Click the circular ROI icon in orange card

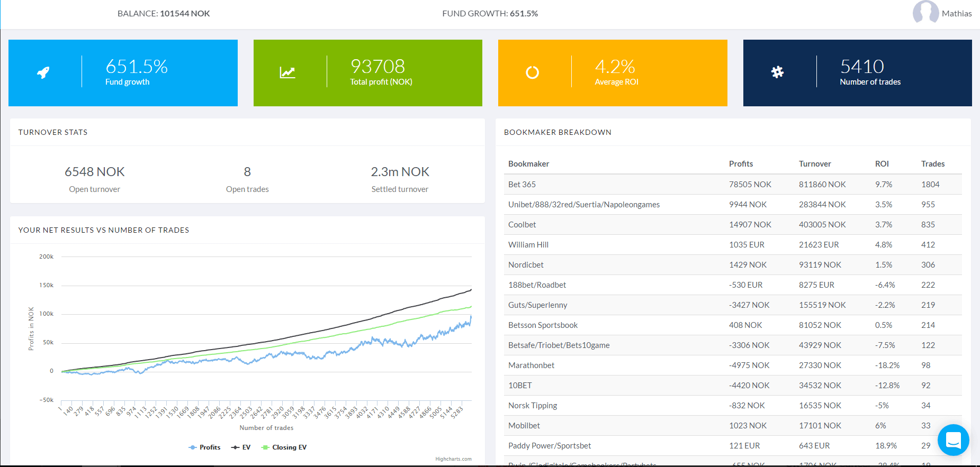532,72
